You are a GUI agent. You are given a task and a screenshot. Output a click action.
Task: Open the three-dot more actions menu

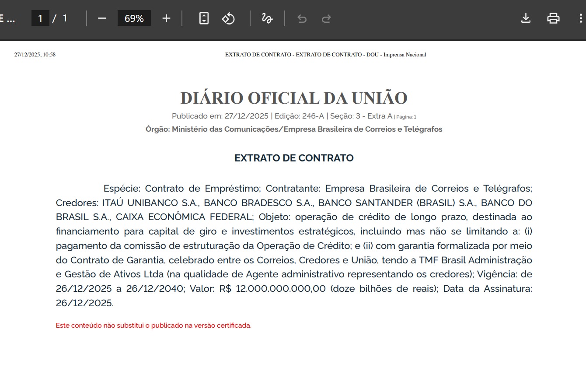(x=580, y=18)
